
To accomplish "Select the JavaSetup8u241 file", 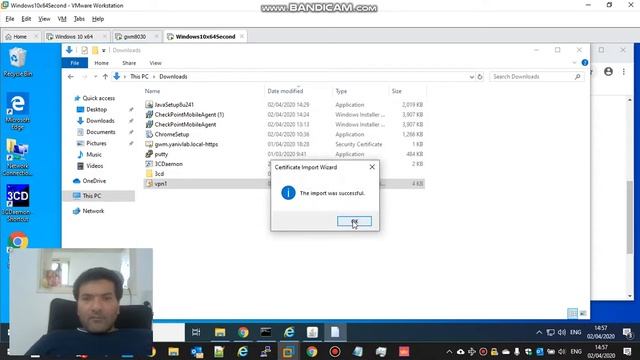I will (174, 104).
